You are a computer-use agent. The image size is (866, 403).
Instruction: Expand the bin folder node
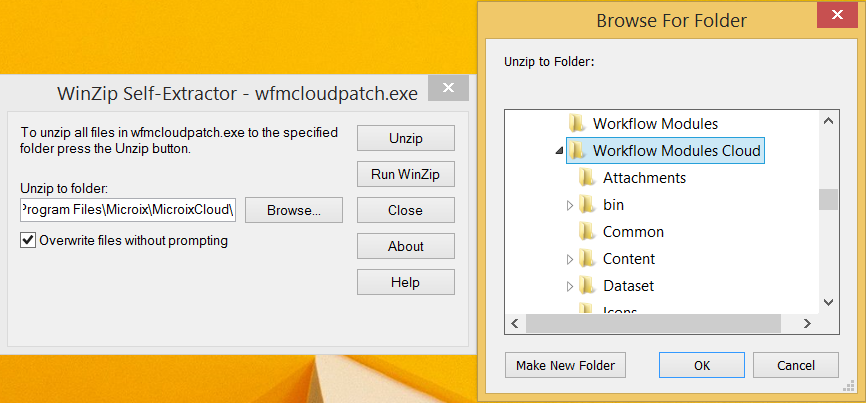pos(570,205)
